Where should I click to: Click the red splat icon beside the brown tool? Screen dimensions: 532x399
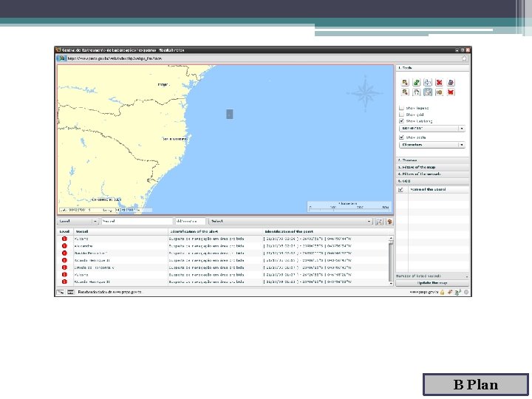tap(451, 92)
